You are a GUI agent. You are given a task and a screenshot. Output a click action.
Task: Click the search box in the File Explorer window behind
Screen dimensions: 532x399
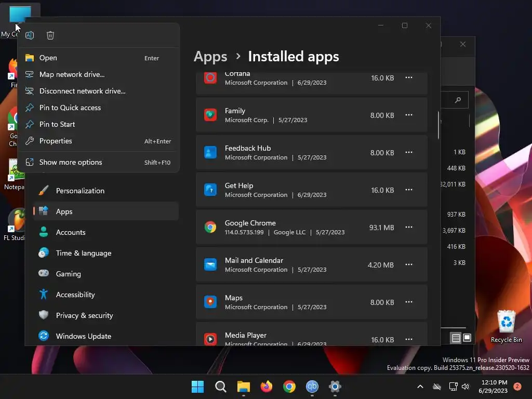pyautogui.click(x=455, y=100)
